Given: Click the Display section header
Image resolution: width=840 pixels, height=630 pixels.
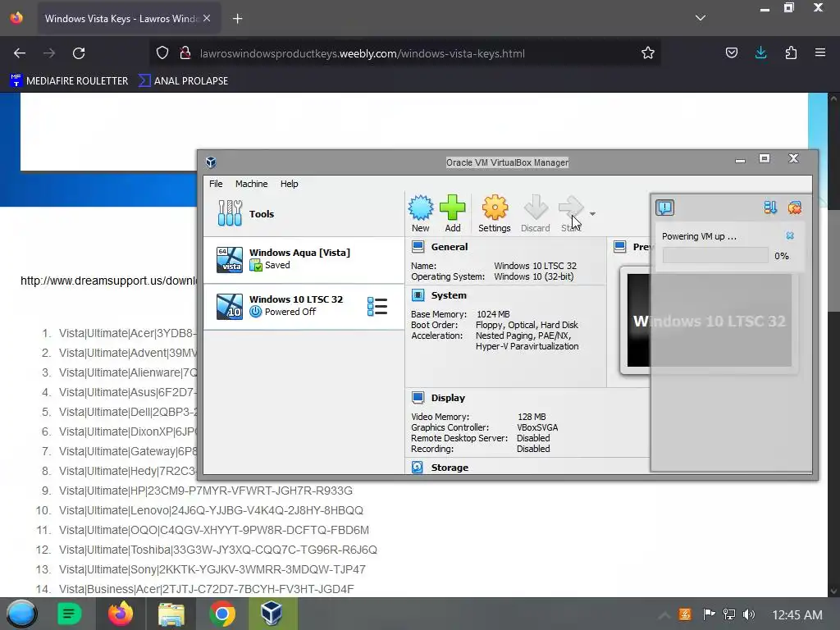Looking at the screenshot, I should (x=448, y=398).
